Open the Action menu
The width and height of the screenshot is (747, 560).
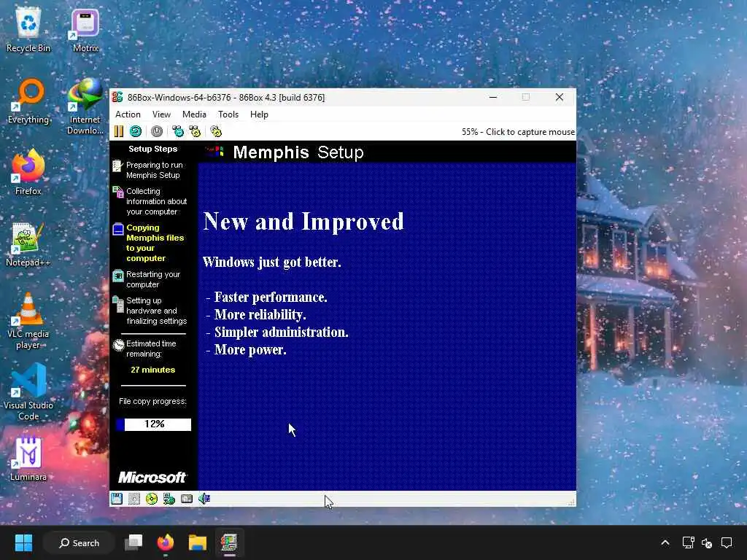pyautogui.click(x=128, y=114)
